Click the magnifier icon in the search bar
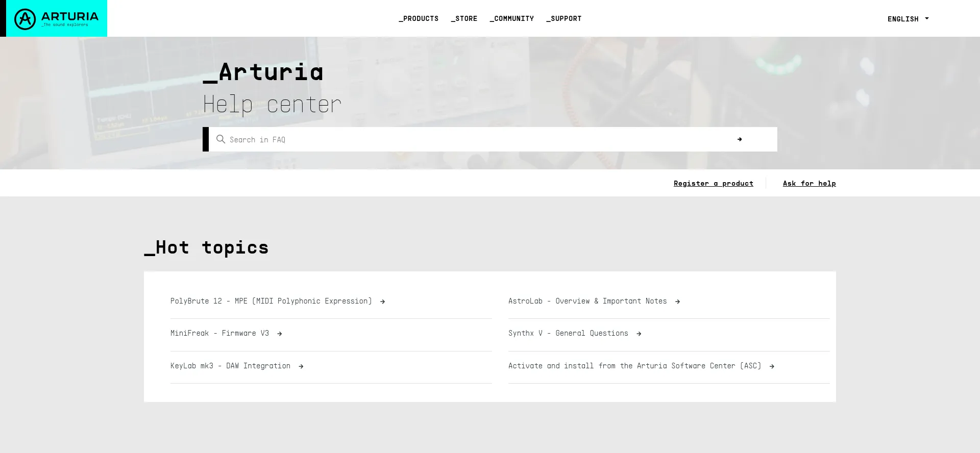 220,139
